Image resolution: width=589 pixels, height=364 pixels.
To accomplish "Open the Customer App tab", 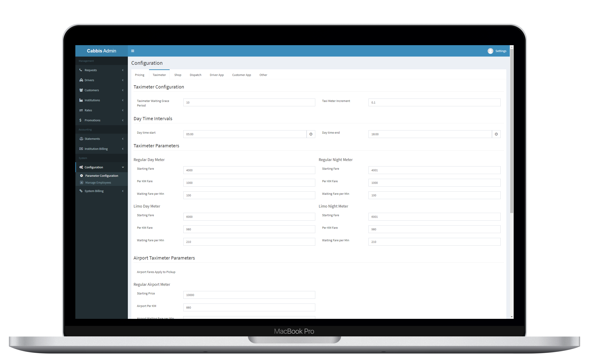I will (241, 75).
